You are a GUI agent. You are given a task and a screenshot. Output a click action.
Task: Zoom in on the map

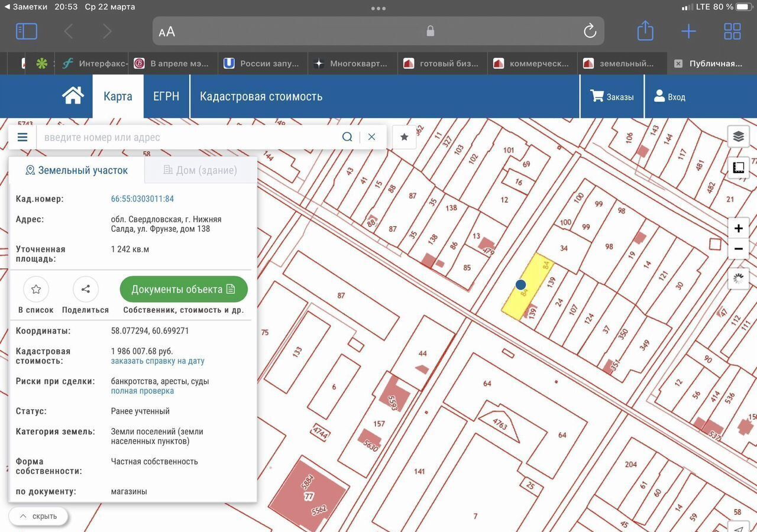[738, 228]
